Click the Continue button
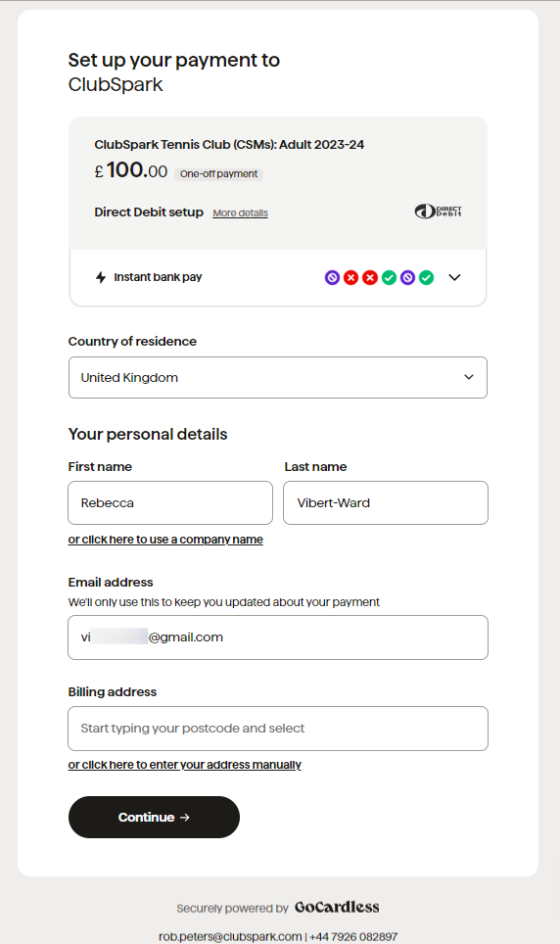Viewport: 560px width, 944px height. click(154, 817)
